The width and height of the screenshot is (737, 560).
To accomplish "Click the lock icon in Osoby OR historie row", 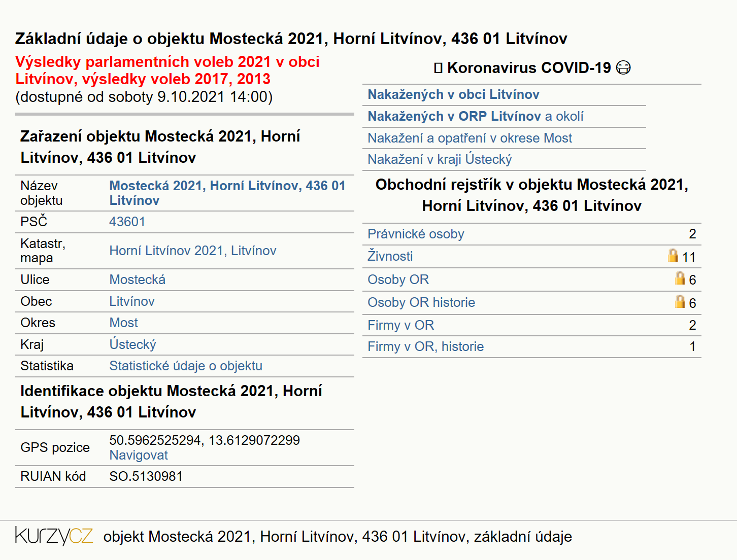I will 680,301.
